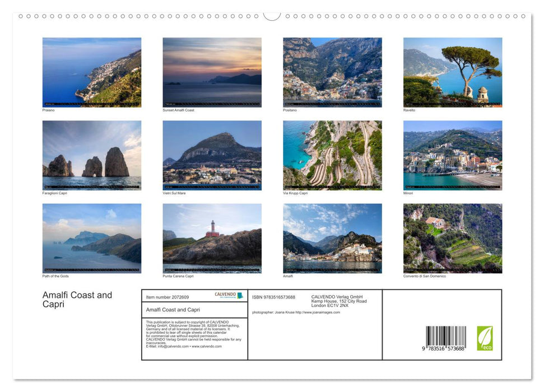Screen dimensions: 544x392
Task: Click the Amalfi Coast and Capri title text
Action: pyautogui.click(x=77, y=298)
